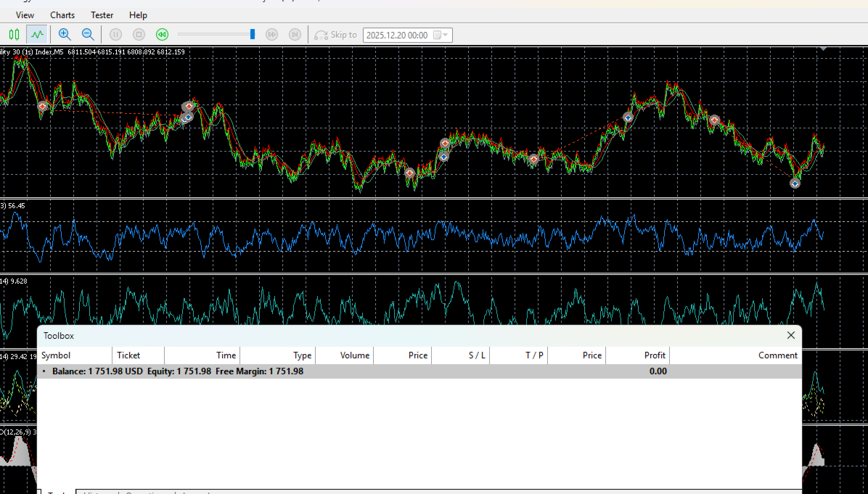Stop the visual testing run
The image size is (868, 494).
point(139,34)
